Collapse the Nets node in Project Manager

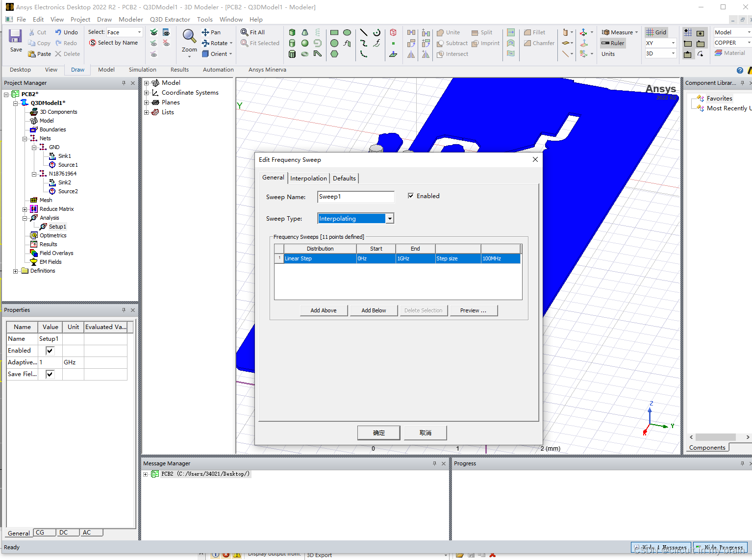[25, 139]
